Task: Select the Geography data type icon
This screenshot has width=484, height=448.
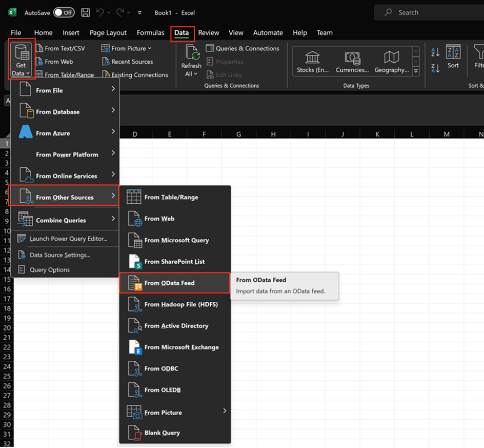Action: pos(392,57)
